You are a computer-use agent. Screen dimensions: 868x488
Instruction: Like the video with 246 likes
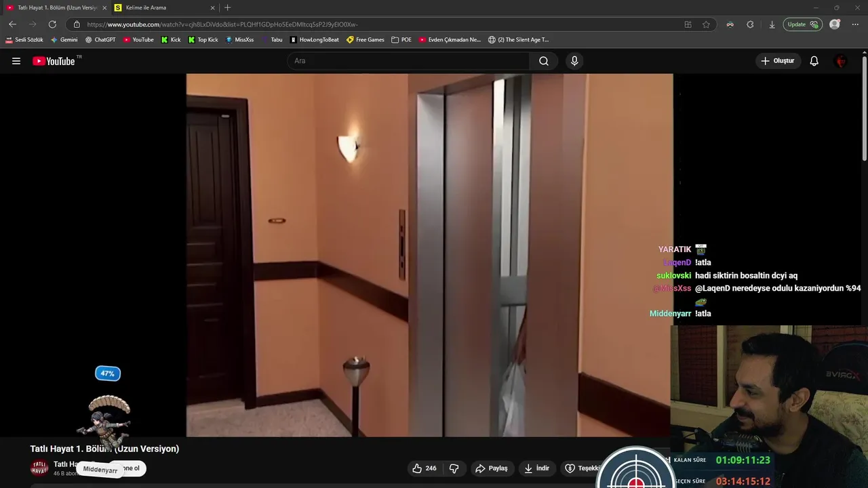(425, 468)
